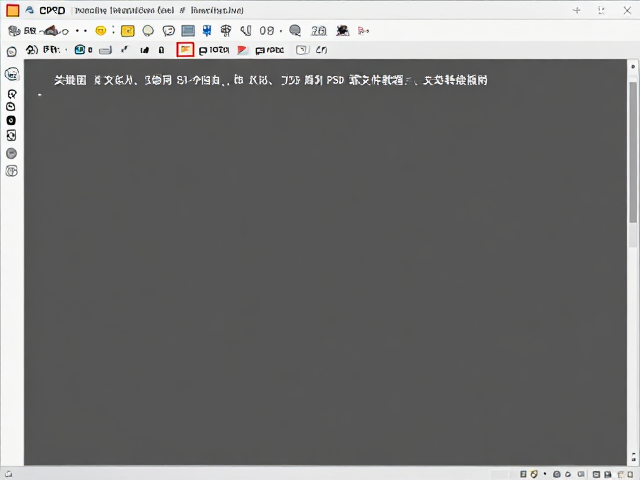This screenshot has width=640, height=480.
Task: Click the yellow square icon in top toolbar
Action: 128,31
